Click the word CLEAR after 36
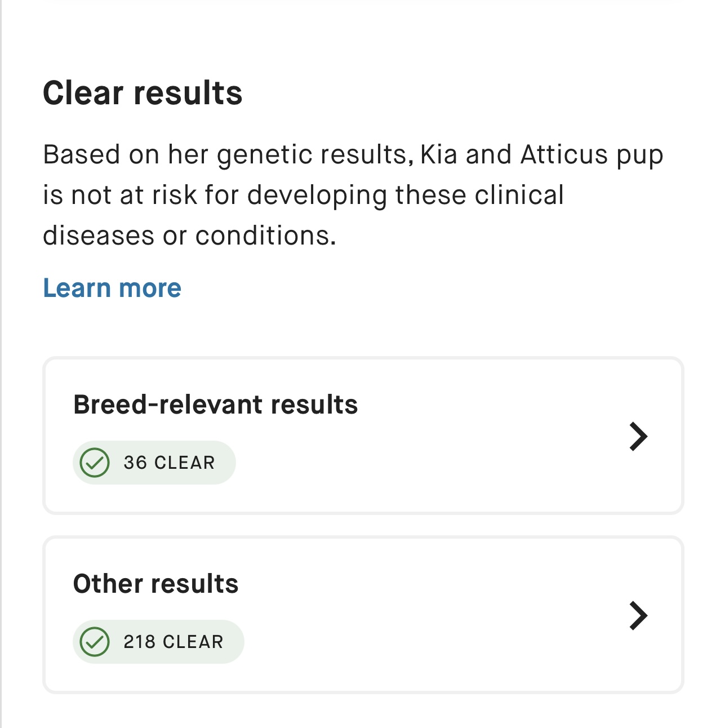Screen dimensions: 716x728 pos(185,463)
